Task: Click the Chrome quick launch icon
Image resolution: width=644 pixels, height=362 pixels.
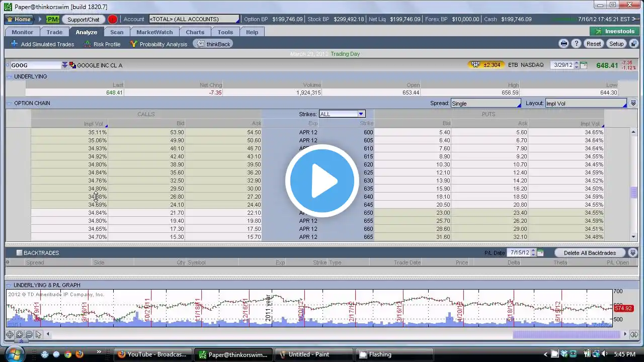Action: pyautogui.click(x=68, y=354)
